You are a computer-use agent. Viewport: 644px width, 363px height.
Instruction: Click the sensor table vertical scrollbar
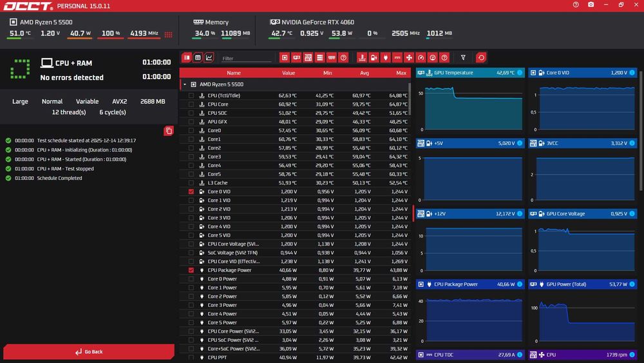[410, 99]
